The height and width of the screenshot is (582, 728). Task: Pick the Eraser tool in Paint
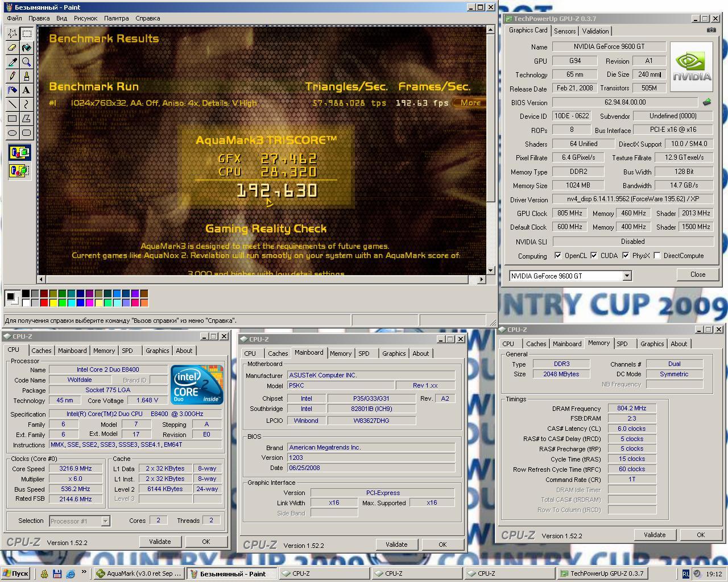tap(12, 48)
